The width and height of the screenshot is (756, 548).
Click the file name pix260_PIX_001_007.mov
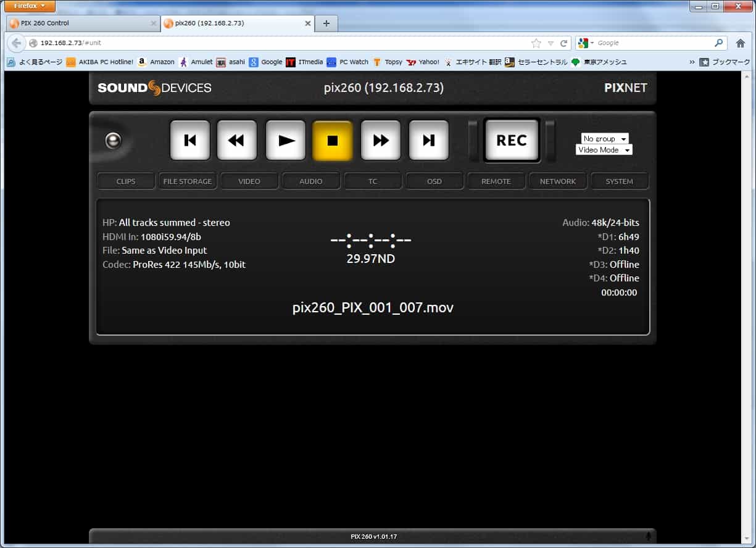373,307
